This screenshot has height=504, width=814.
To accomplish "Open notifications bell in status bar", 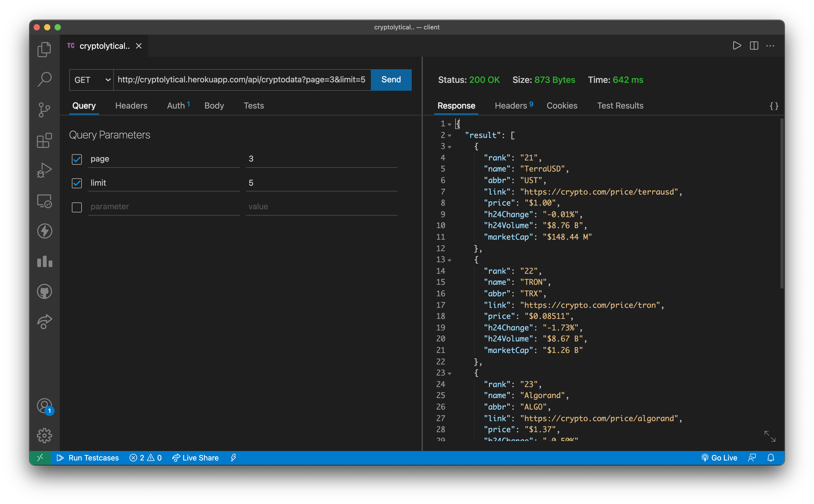I will point(771,458).
